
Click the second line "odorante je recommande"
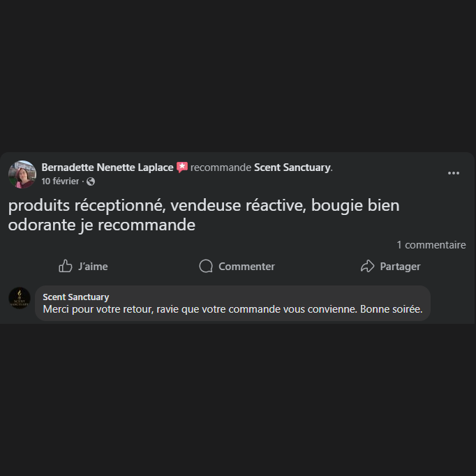pyautogui.click(x=102, y=225)
